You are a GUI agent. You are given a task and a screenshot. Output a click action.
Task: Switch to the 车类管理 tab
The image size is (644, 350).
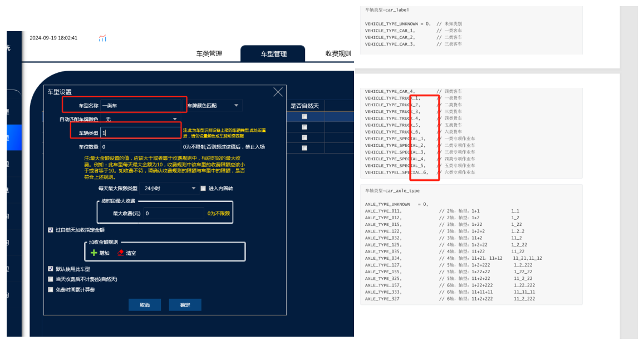click(209, 54)
